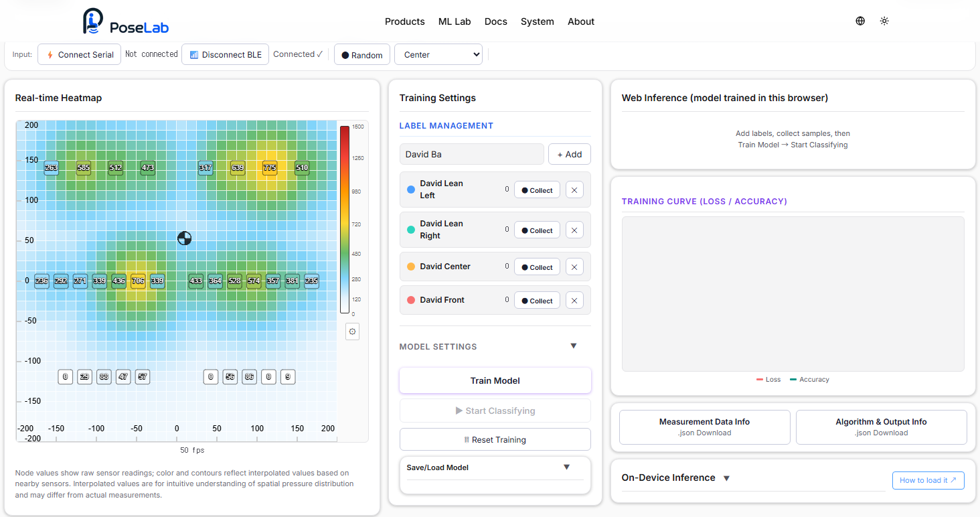Connect Serial input device
The width and height of the screenshot is (980, 517).
pyautogui.click(x=79, y=55)
